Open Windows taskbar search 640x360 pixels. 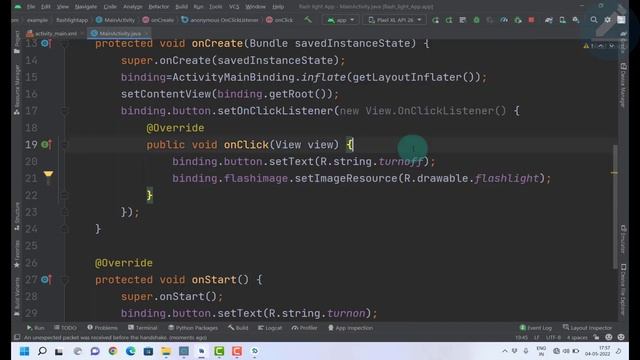tap(42, 351)
